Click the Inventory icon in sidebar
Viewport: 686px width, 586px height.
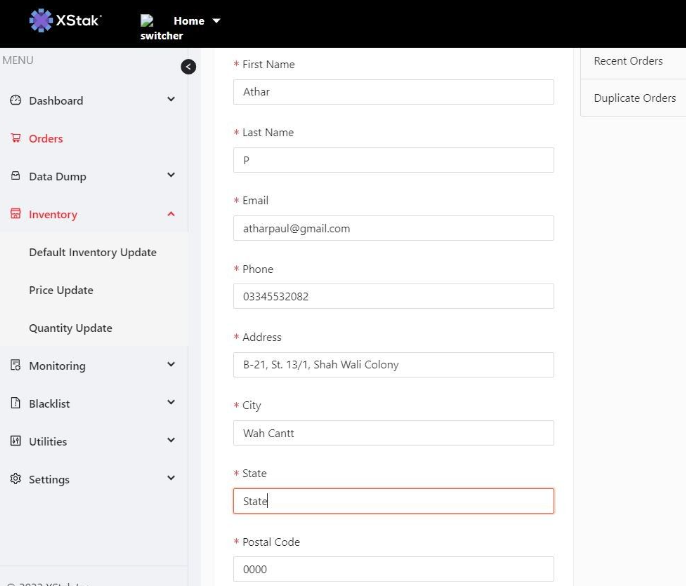tap(15, 214)
